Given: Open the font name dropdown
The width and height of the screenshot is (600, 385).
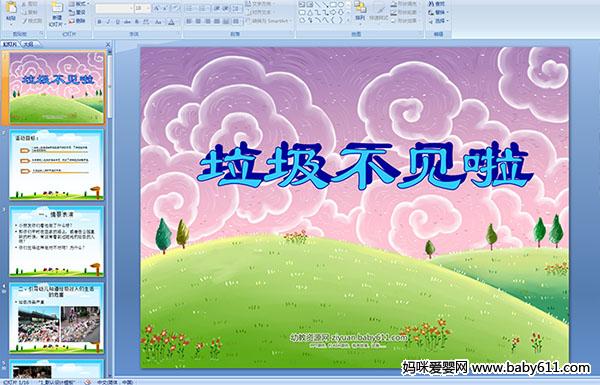Looking at the screenshot, I should click(x=131, y=8).
